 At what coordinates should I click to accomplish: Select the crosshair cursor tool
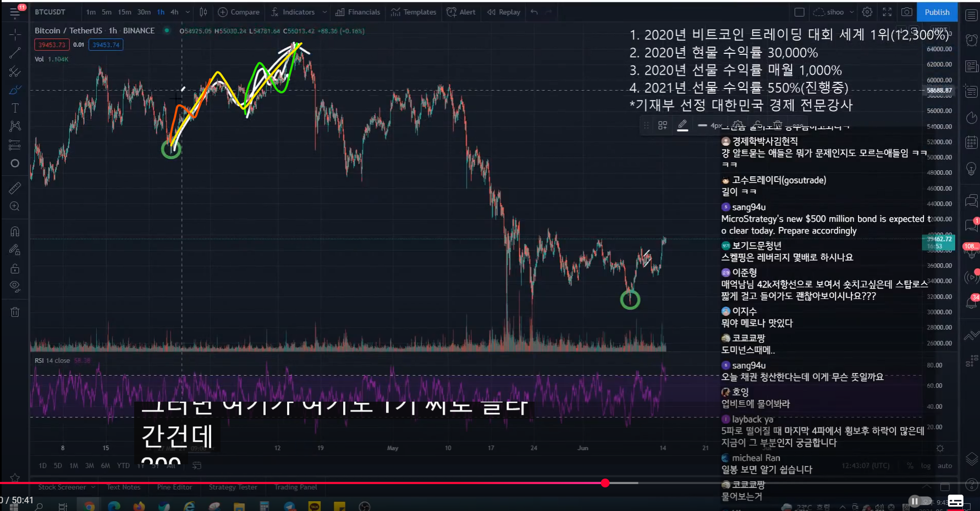[x=15, y=35]
